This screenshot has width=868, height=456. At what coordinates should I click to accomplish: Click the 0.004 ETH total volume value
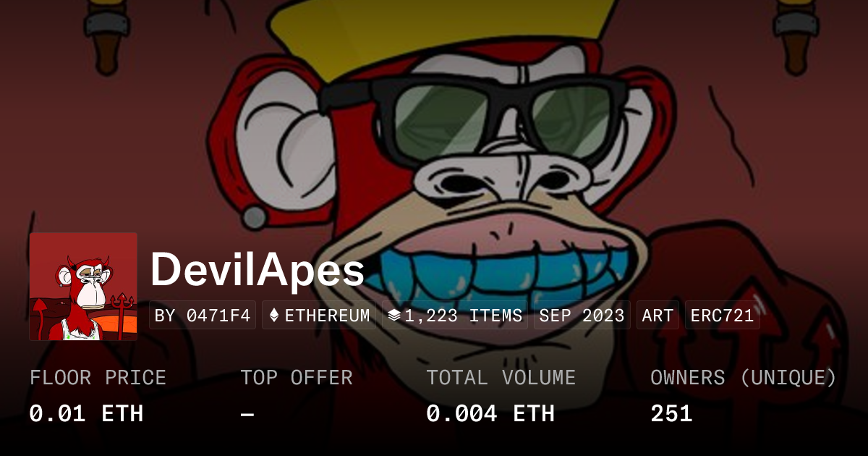(490, 414)
